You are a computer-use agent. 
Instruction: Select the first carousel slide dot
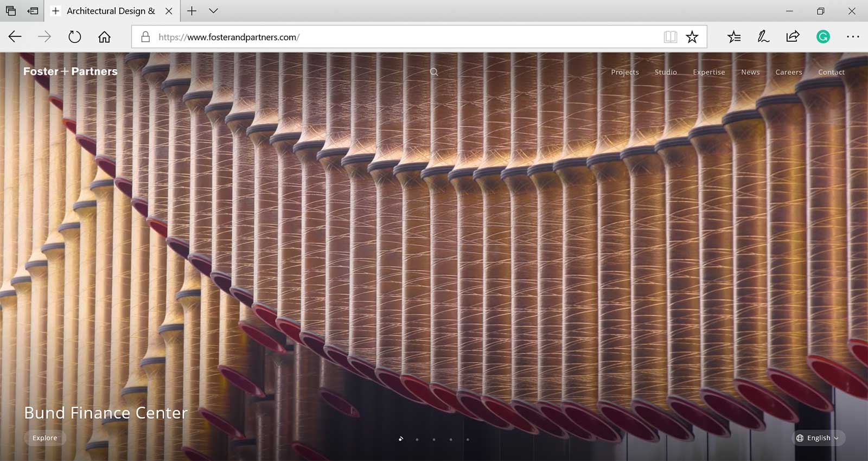click(x=400, y=439)
